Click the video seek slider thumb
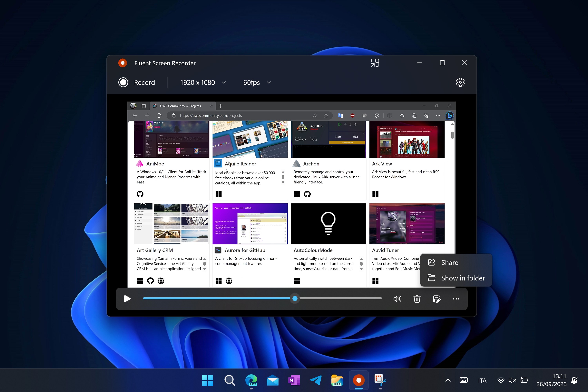The height and width of the screenshot is (392, 588). pos(295,299)
